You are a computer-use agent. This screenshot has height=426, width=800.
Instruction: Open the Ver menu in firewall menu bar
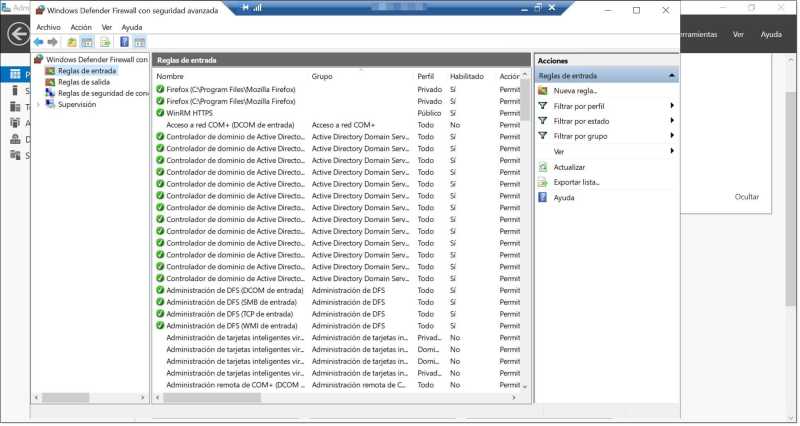pyautogui.click(x=107, y=28)
